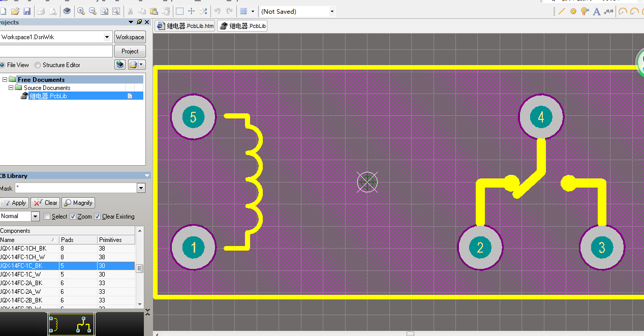Click the Magnify button
The height and width of the screenshot is (336, 644).
click(78, 203)
